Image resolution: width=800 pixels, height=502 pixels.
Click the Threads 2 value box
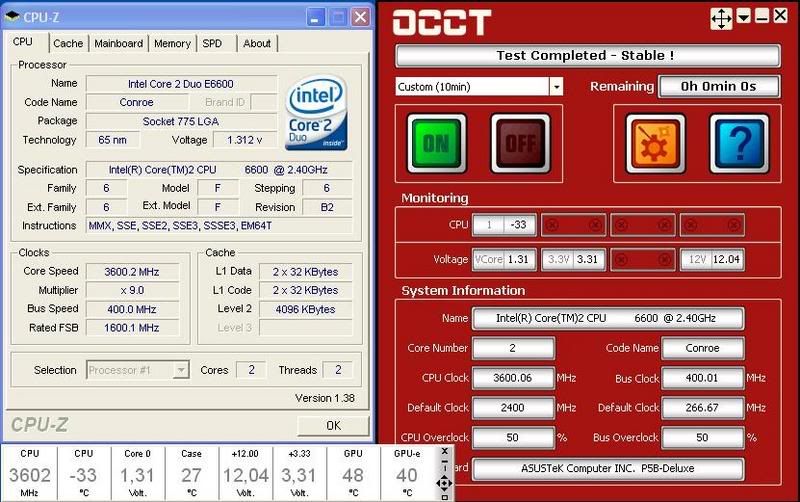point(338,370)
